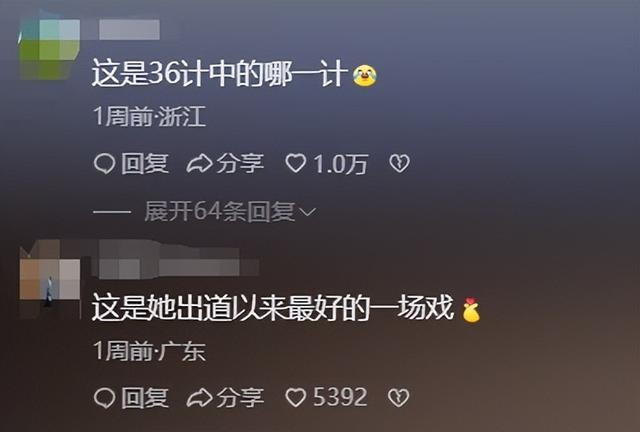This screenshot has height=432, width=640.
Task: Tap the finger-heart emoji in the second comment
Action: point(471,310)
